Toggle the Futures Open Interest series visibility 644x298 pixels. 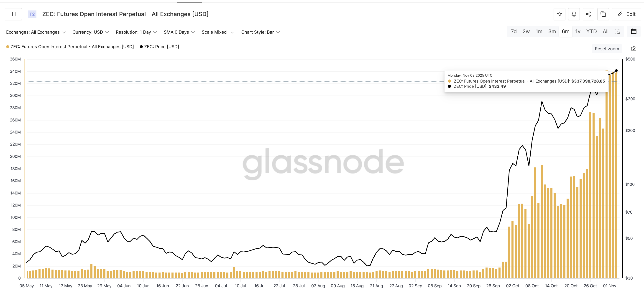70,46
